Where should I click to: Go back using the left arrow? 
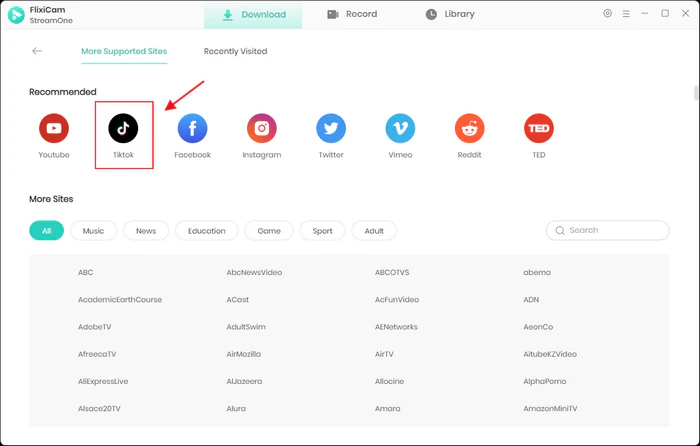[x=37, y=51]
